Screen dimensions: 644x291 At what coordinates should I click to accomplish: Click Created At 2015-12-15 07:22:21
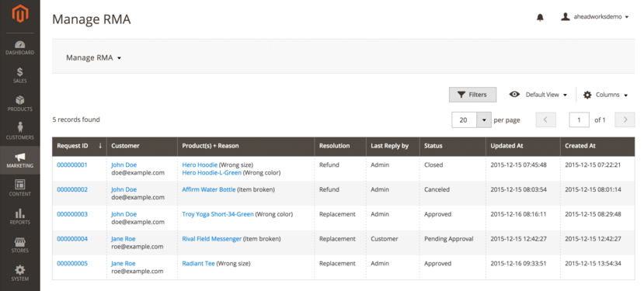click(x=593, y=165)
